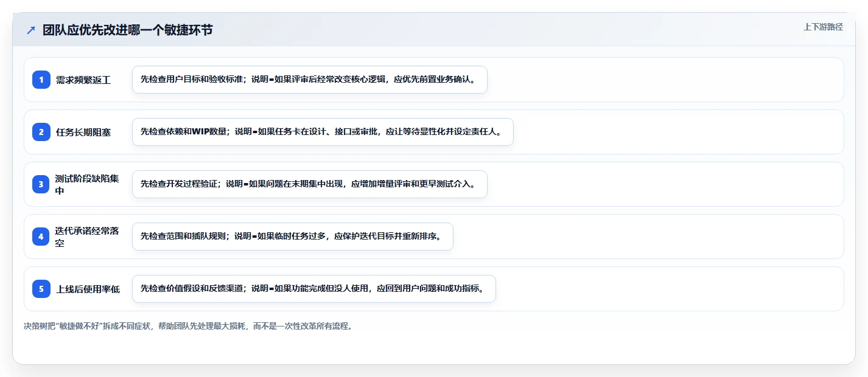868x377 pixels.
Task: Open the 先检查开发过程验证 description box
Action: point(310,184)
